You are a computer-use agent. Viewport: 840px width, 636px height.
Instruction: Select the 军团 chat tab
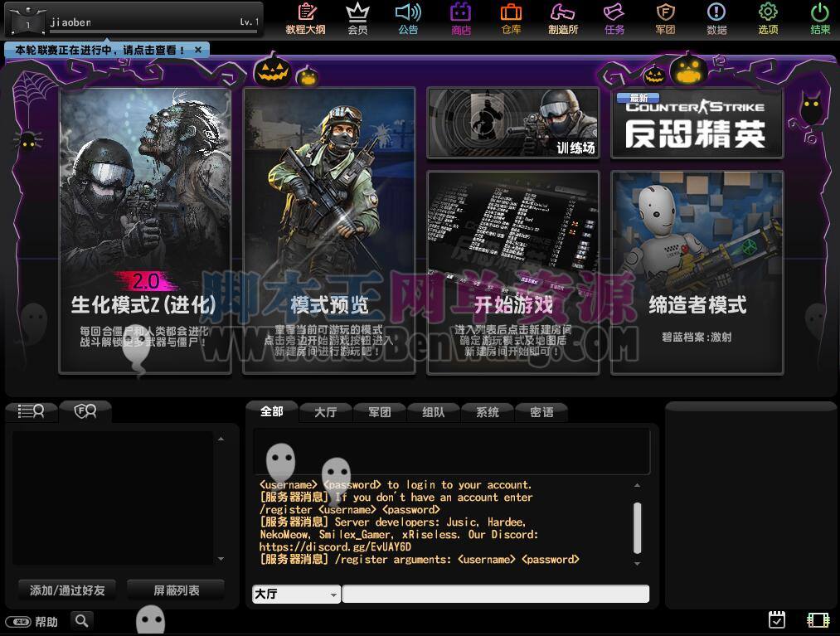click(379, 412)
